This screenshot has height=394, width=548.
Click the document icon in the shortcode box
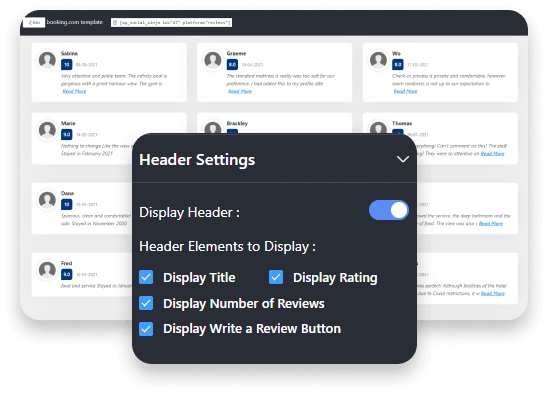click(115, 23)
